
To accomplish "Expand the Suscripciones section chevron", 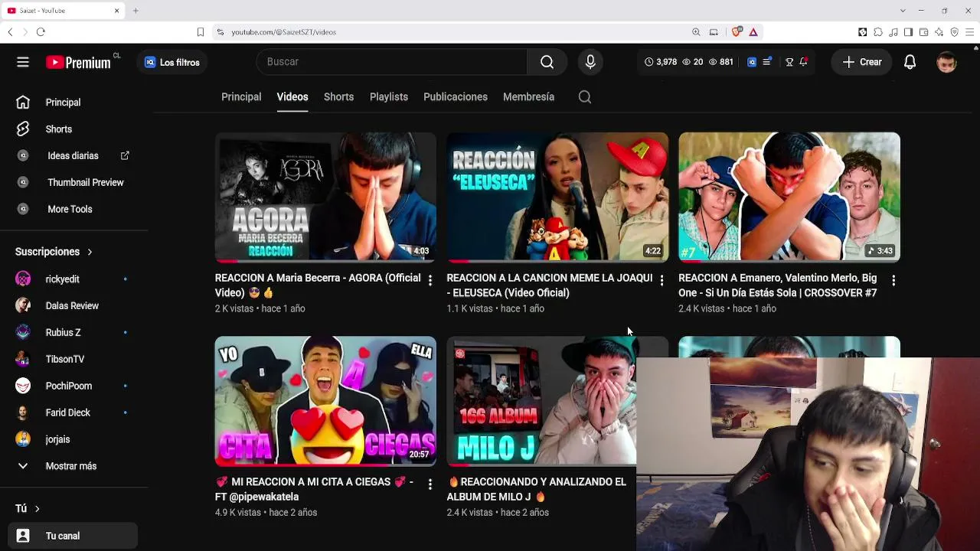I will 90,252.
